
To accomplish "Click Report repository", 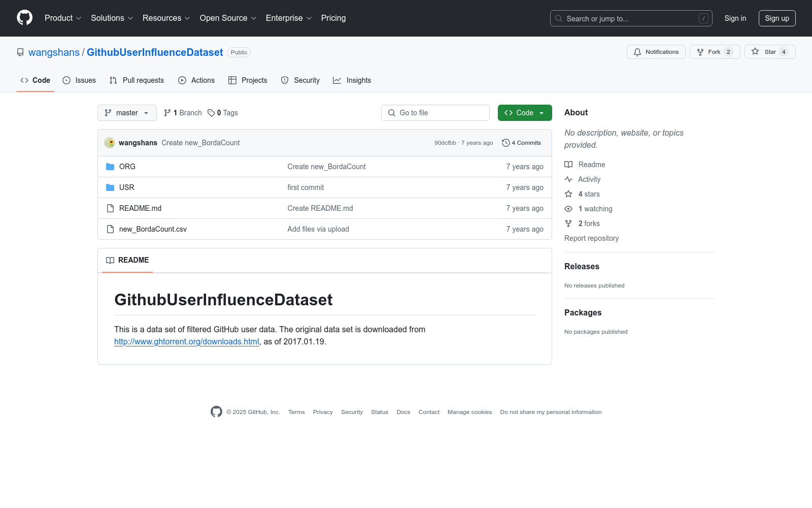I will point(591,238).
